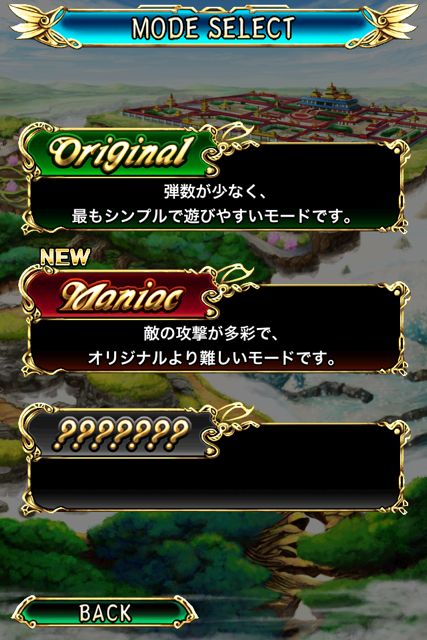This screenshot has width=427, height=640.
Task: Tap the golden leaf ornament beside Original
Action: [x=231, y=139]
